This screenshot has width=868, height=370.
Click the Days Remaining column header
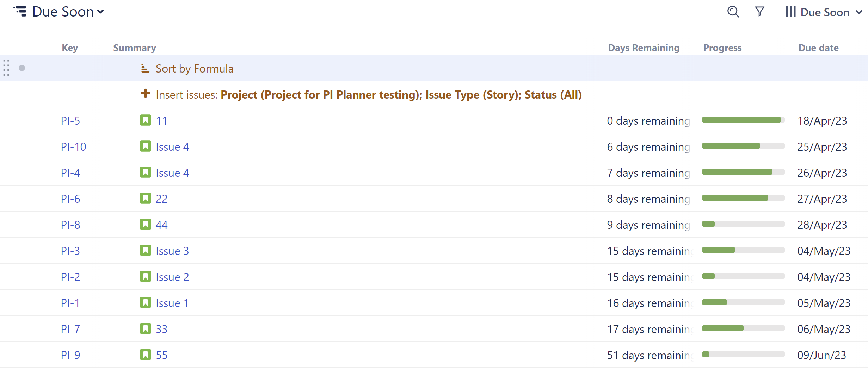tap(644, 48)
